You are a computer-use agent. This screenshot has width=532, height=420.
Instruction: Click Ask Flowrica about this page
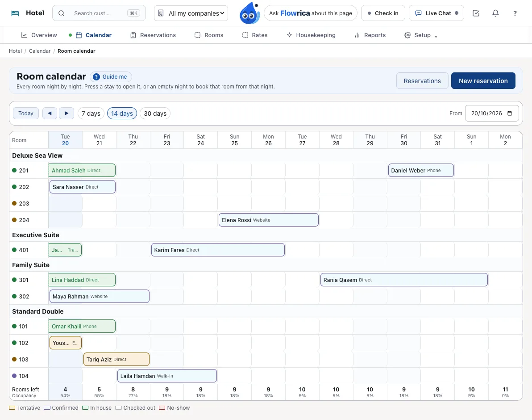point(311,13)
